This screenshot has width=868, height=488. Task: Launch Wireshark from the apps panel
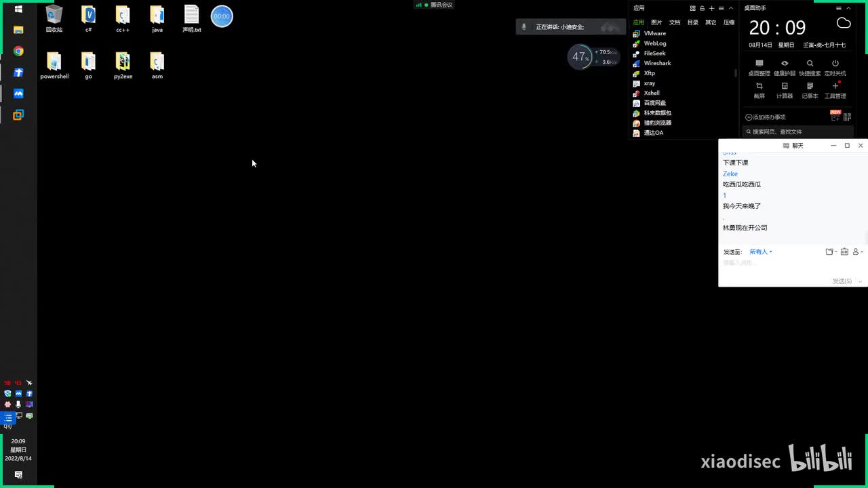(652, 63)
